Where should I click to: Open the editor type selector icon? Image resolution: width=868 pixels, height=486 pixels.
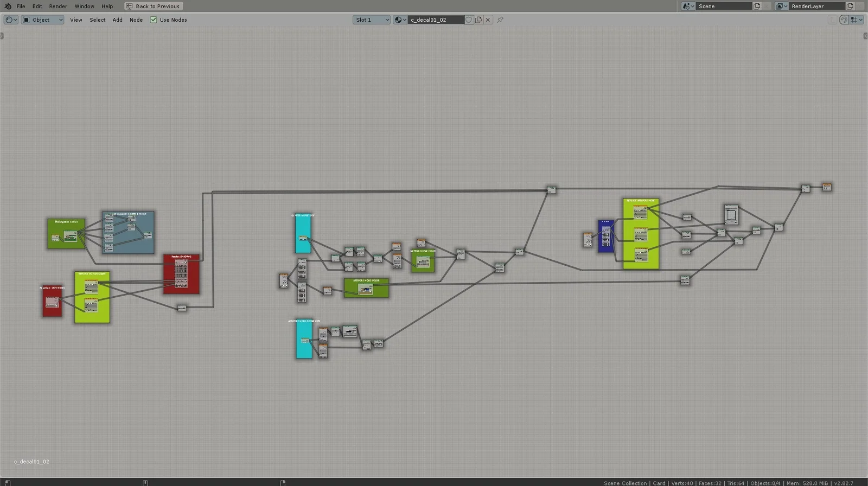(x=11, y=20)
